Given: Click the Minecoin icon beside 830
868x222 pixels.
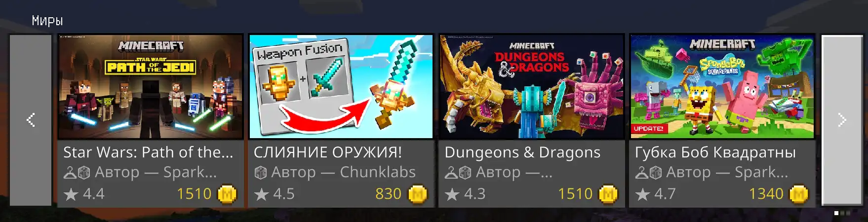Looking at the screenshot, I should [418, 194].
